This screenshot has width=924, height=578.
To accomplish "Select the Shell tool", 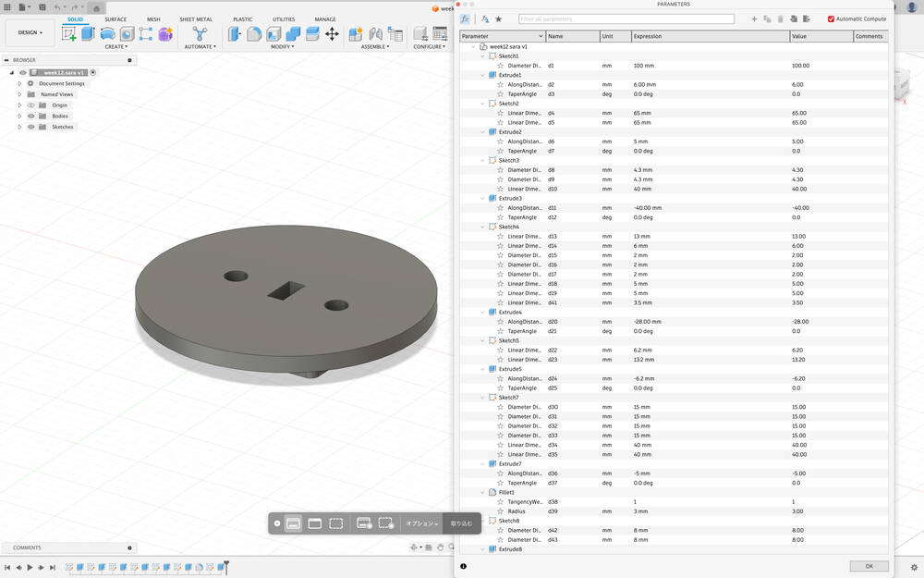I will click(x=274, y=33).
